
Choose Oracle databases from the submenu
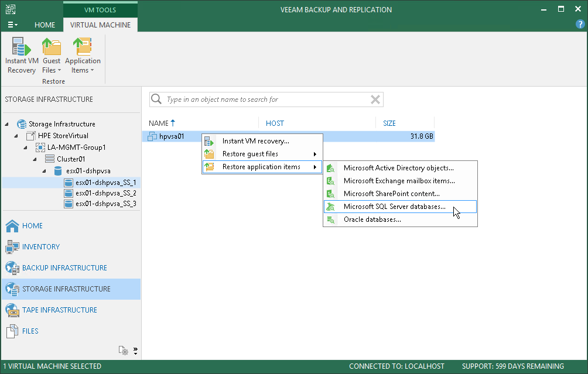(372, 219)
